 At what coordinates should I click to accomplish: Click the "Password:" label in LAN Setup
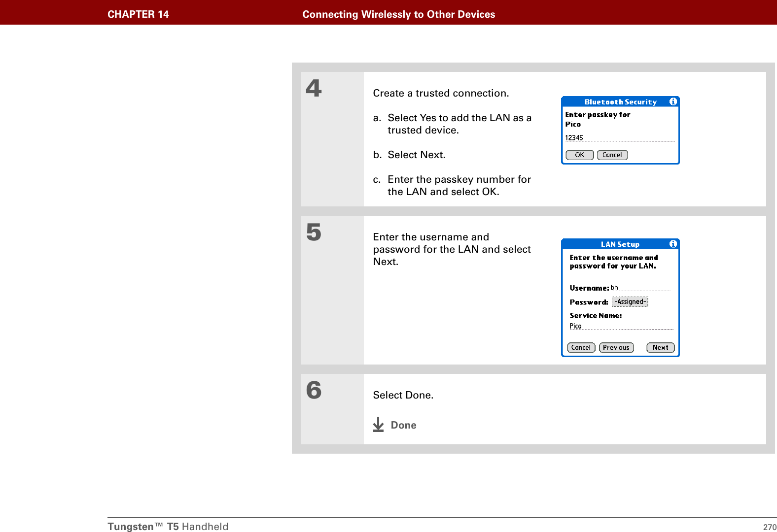589,302
